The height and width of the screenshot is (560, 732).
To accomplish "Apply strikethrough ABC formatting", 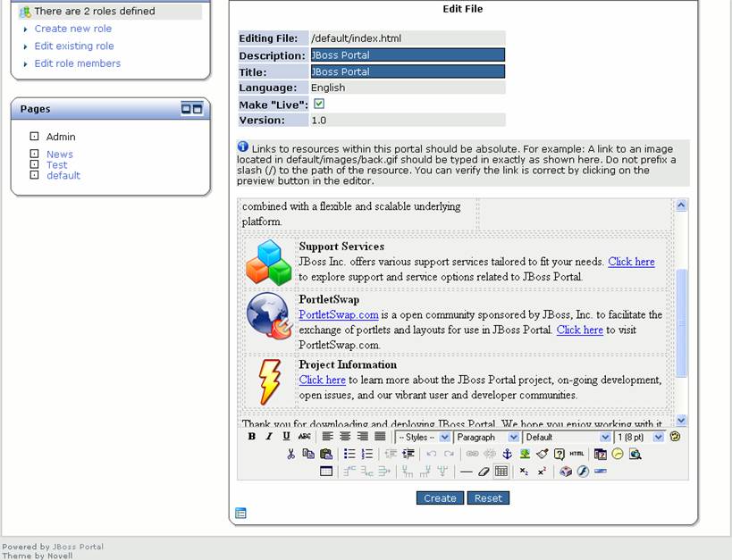I will (x=304, y=437).
